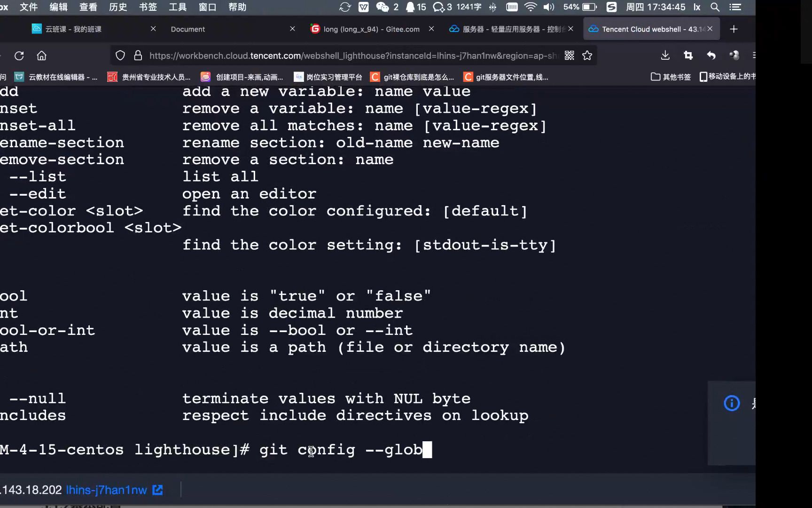Click the blue info icon on the side panel
Screen dimensions: 812x508
[732, 403]
